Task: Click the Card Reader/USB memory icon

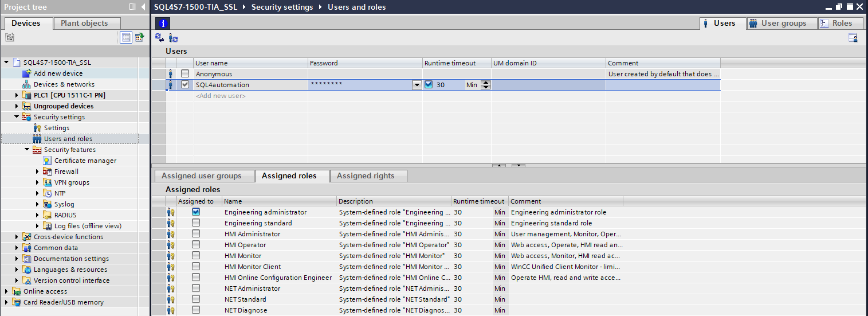Action: [17, 302]
